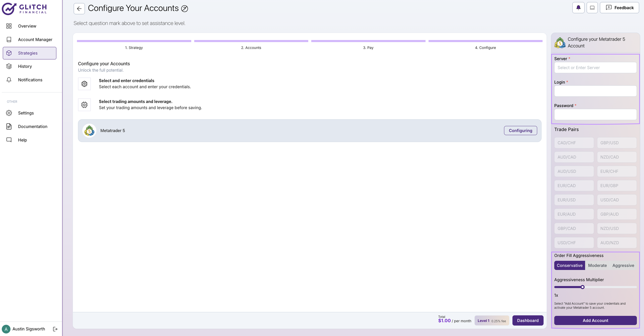This screenshot has width=644, height=336.
Task: Click the Glitch Financial logo
Action: click(24, 9)
